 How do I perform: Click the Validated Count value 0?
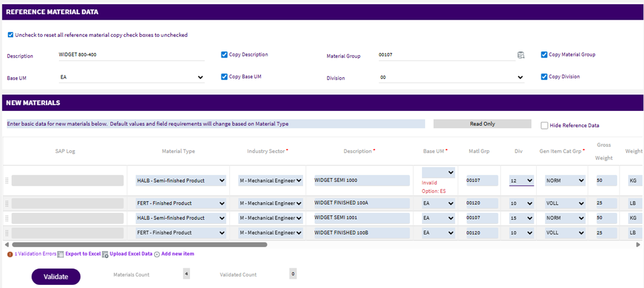293,274
